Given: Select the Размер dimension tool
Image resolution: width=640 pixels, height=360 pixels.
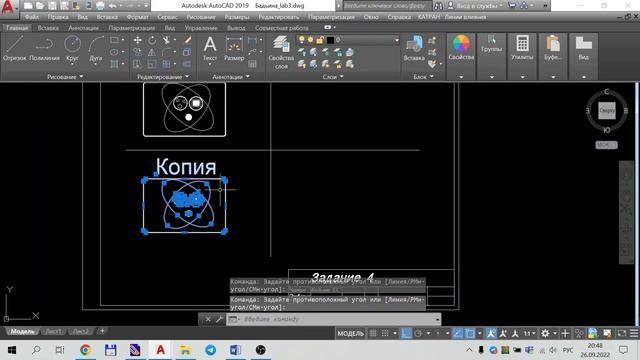Looking at the screenshot, I should [x=234, y=48].
